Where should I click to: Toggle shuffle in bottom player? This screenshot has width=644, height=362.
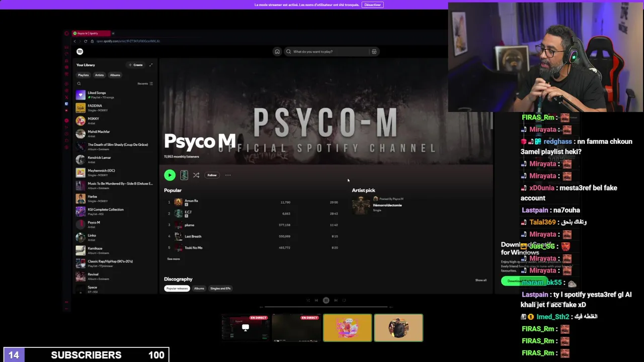point(308,300)
